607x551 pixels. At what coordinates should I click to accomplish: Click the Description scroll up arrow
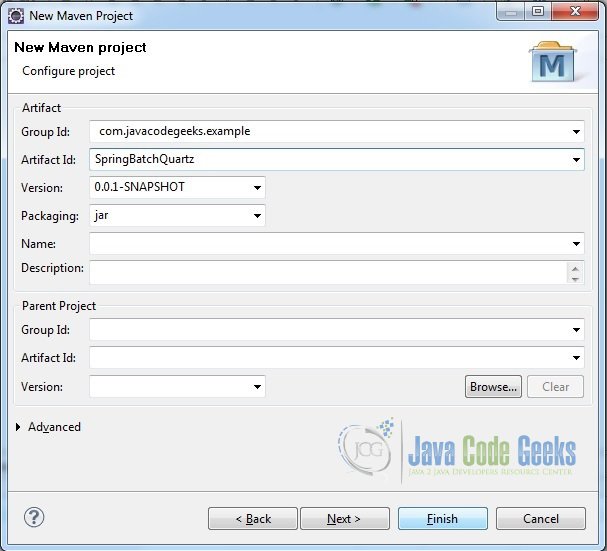(x=575, y=268)
